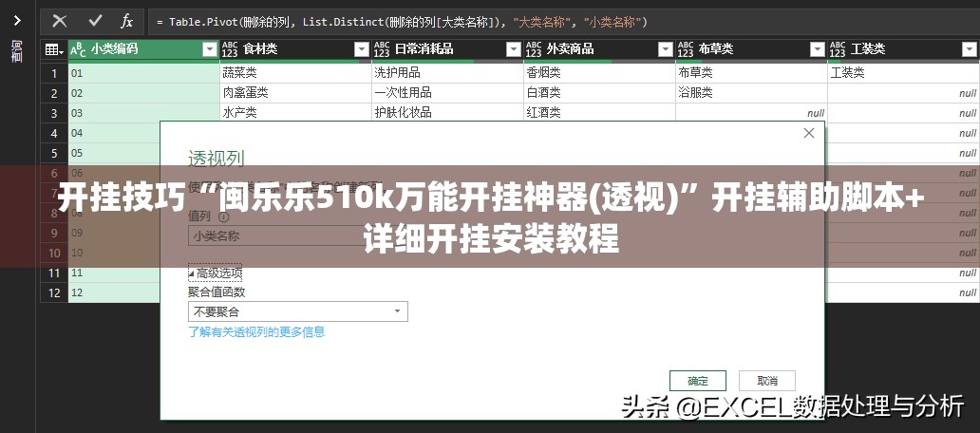Change data type icon of 工装类 column
Screen dimensions: 980x433
[x=838, y=49]
